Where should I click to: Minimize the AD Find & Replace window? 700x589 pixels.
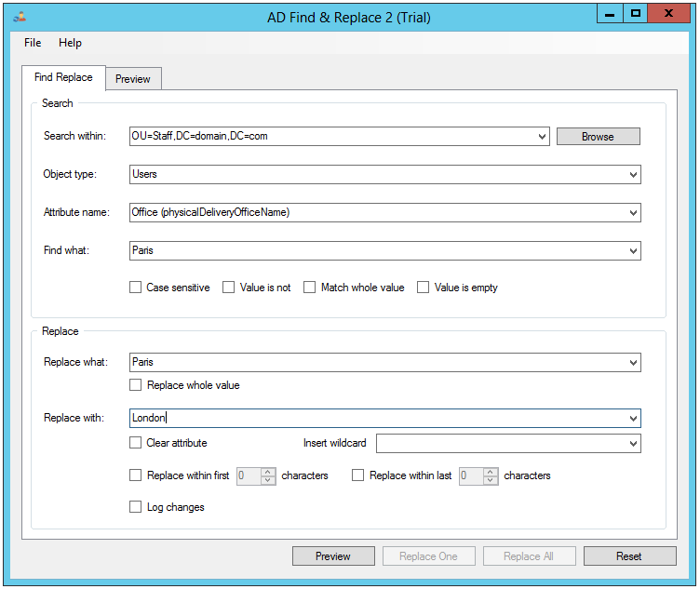610,14
